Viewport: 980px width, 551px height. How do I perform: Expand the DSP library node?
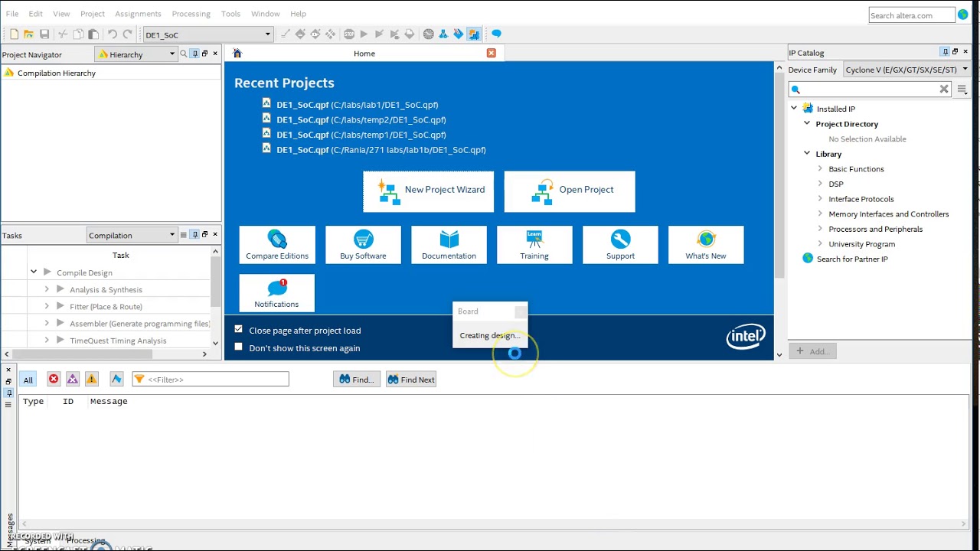[820, 184]
